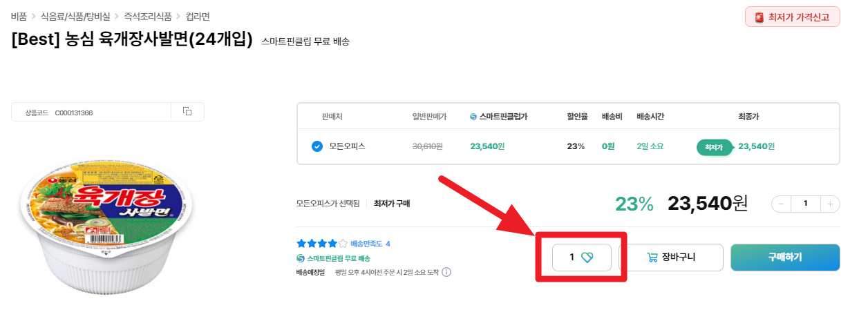Click the quantity input field
Viewport: 868px width, 310px height.
pos(805,204)
